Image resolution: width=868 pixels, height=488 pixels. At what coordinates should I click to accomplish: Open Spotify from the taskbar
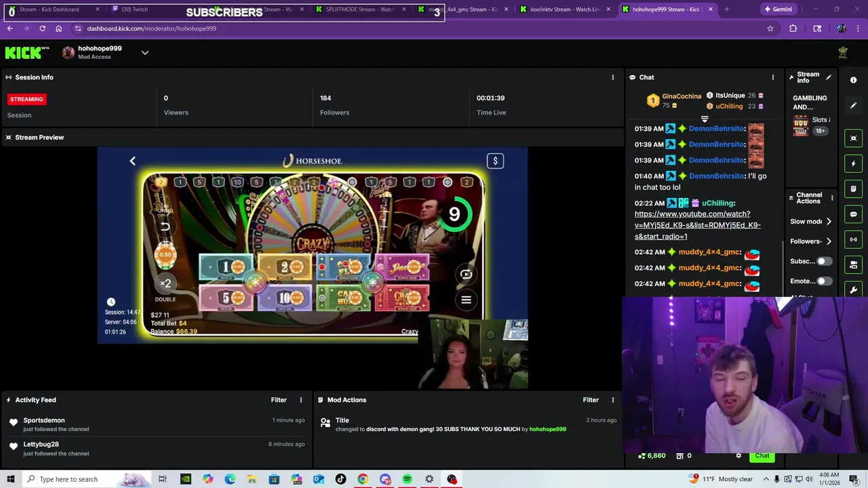[407, 479]
